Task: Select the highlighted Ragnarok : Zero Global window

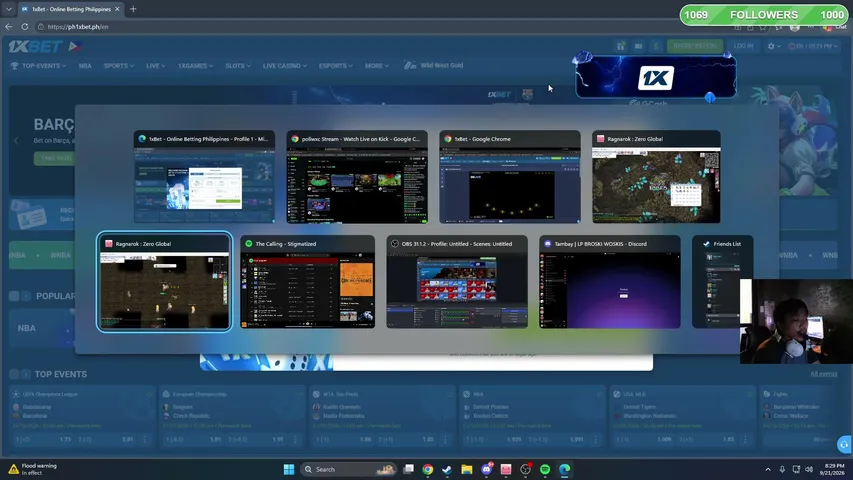Action: tap(164, 282)
